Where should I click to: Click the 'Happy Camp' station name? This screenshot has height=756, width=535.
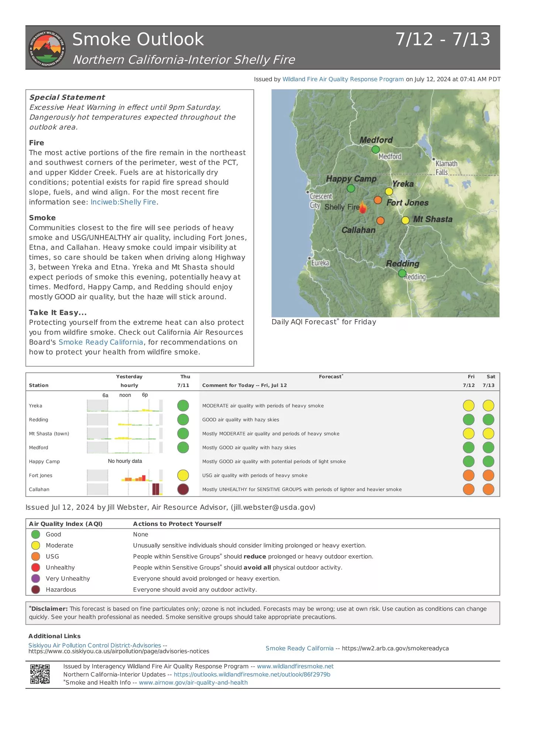click(44, 462)
